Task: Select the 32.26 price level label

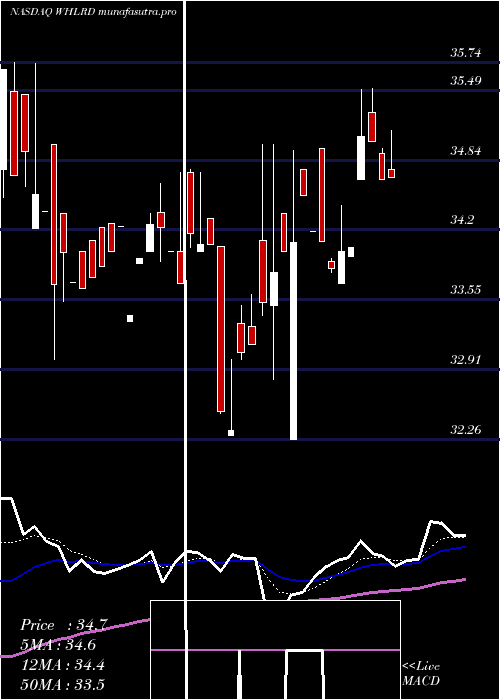Action: point(466,430)
